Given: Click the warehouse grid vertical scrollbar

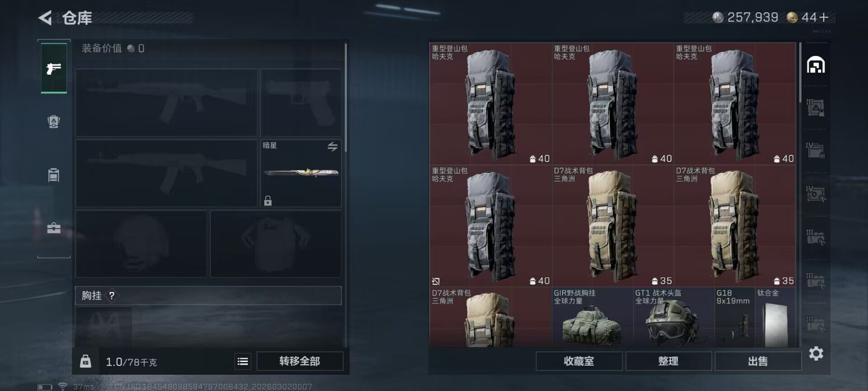Looking at the screenshot, I should tap(800, 72).
